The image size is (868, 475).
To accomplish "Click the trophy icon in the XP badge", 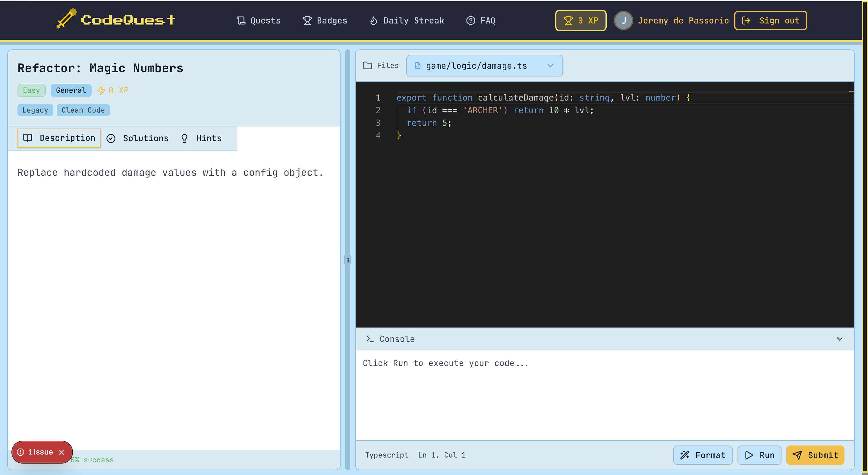I will click(568, 20).
